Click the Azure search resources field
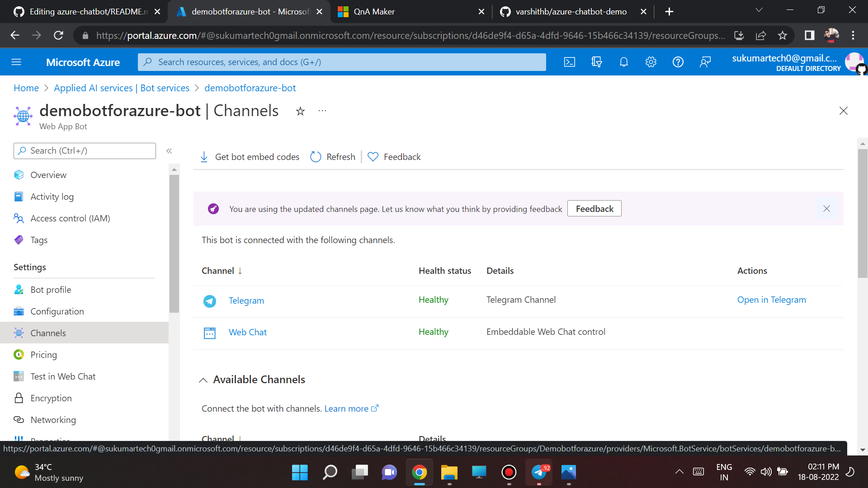The width and height of the screenshot is (868, 488). pyautogui.click(x=342, y=62)
